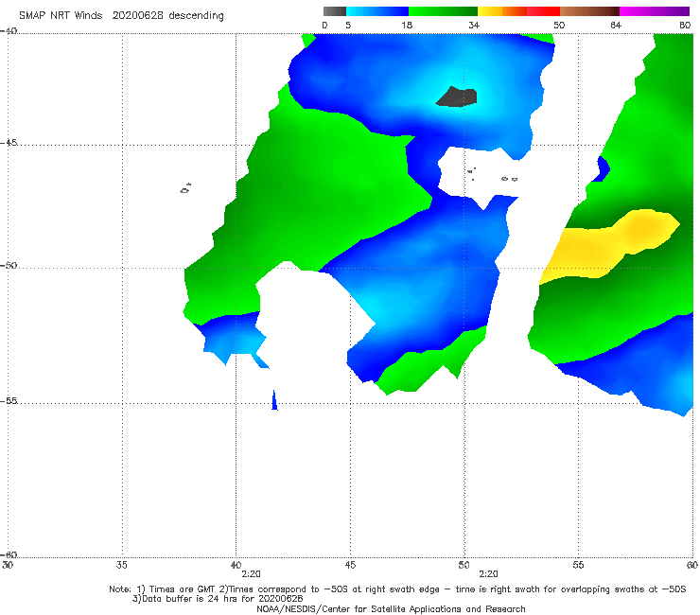Click the "-60" latitude label
This screenshot has height=615, width=700.
[x=9, y=554]
